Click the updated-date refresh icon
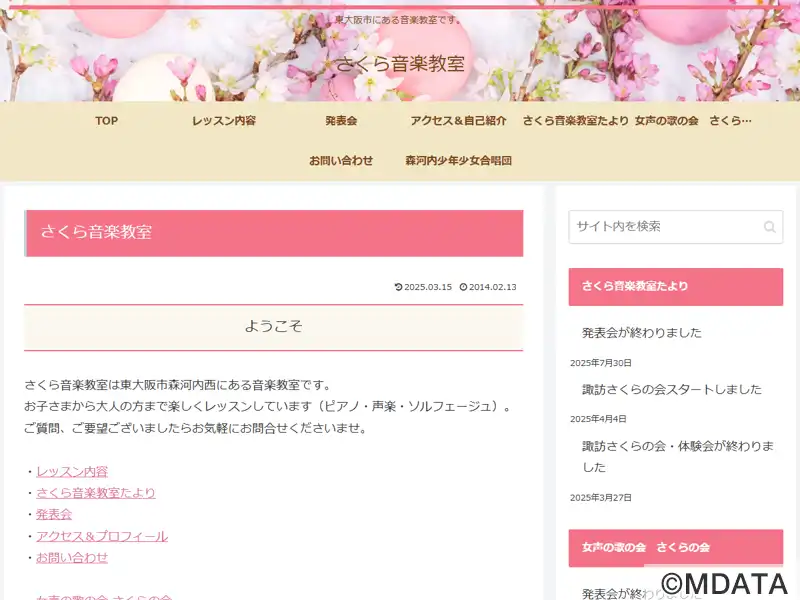Screen dimensions: 800x600 pyautogui.click(x=398, y=287)
